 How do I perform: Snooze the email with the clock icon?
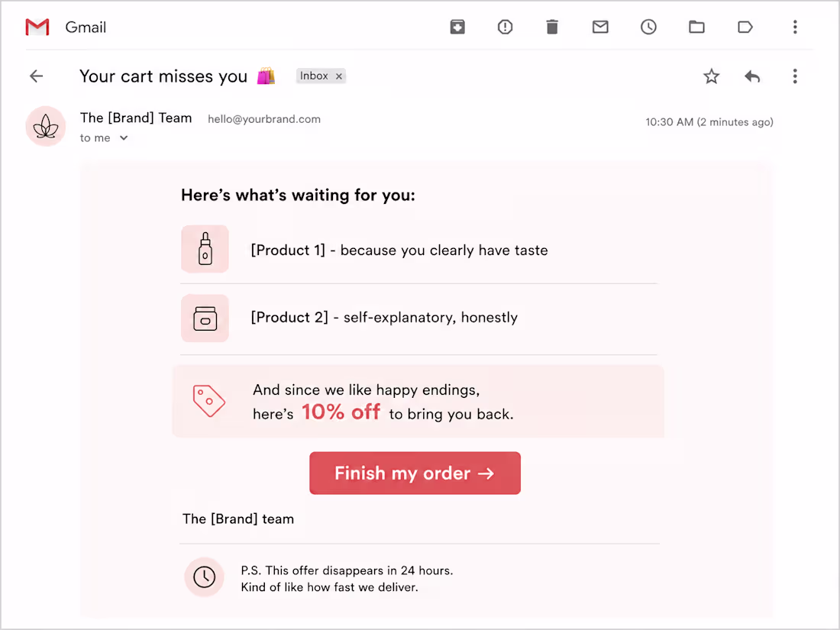(x=648, y=27)
